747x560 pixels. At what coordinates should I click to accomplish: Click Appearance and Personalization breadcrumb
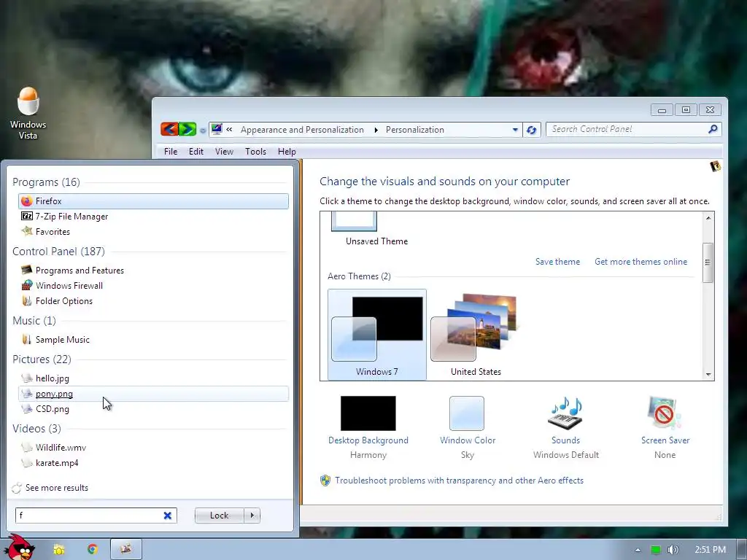coord(302,130)
